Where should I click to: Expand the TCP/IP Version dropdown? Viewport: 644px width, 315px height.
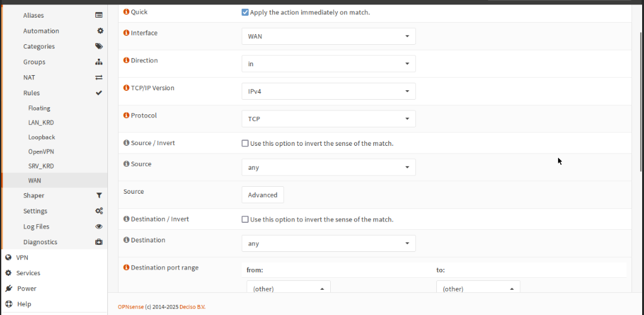(x=328, y=92)
